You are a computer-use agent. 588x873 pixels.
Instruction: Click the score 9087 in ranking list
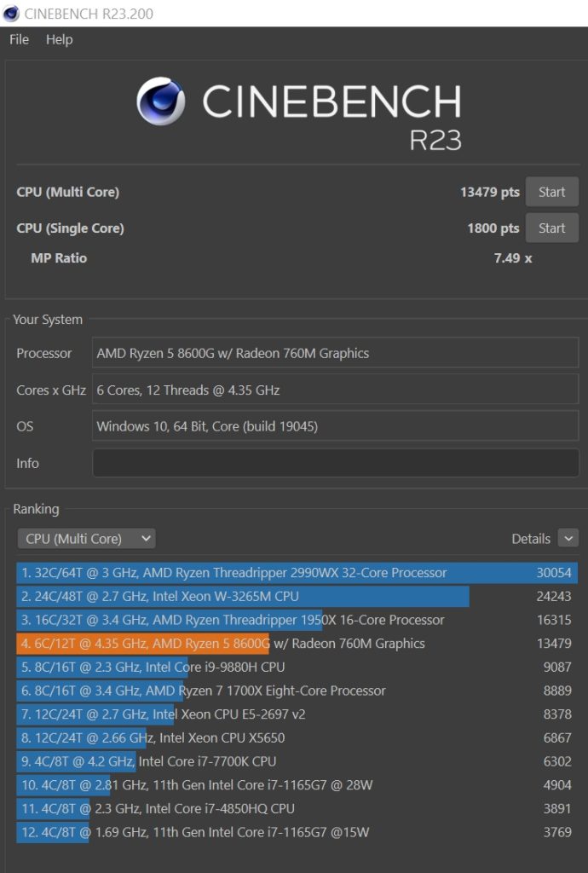[x=556, y=667]
